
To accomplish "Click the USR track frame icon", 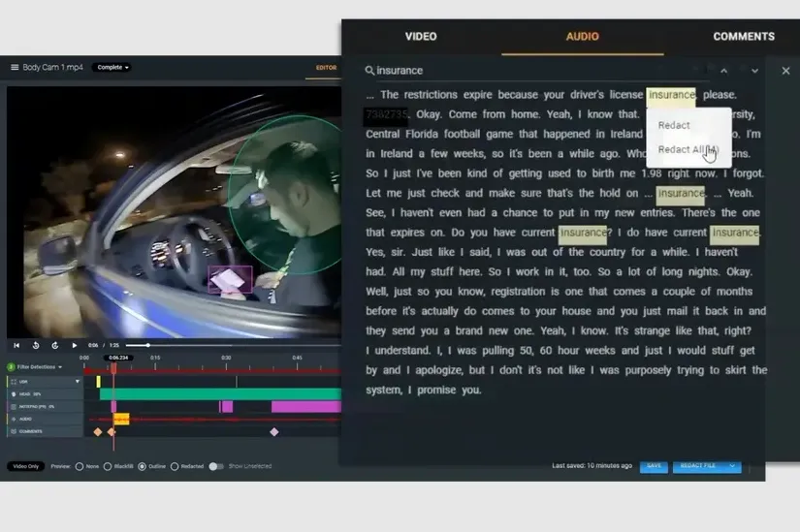I will (x=14, y=382).
